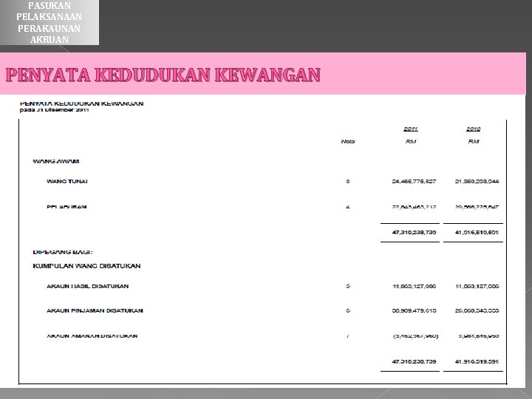Click AKAUN AMANAH 2011 bracketed negative amount
Image resolution: width=532 pixels, height=399 pixels.
415,336
